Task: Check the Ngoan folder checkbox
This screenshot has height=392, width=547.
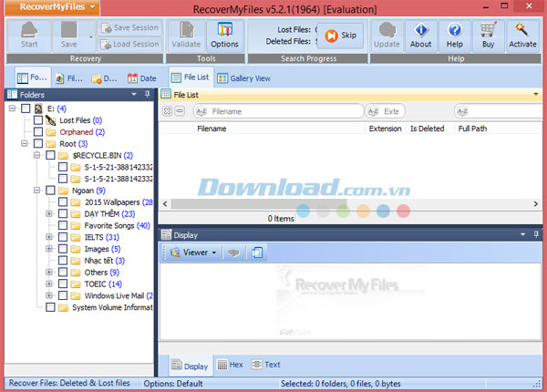Action: 50,191
